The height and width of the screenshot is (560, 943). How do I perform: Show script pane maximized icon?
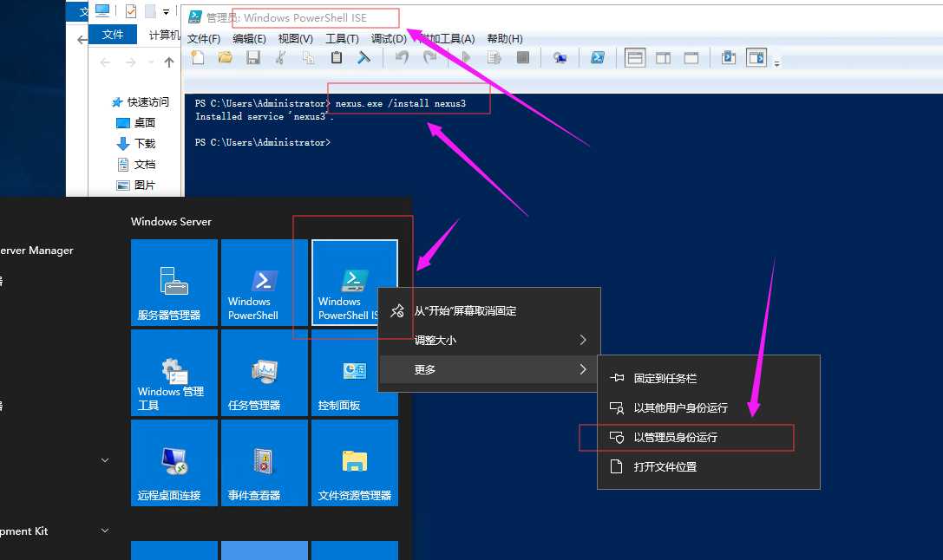[x=691, y=58]
